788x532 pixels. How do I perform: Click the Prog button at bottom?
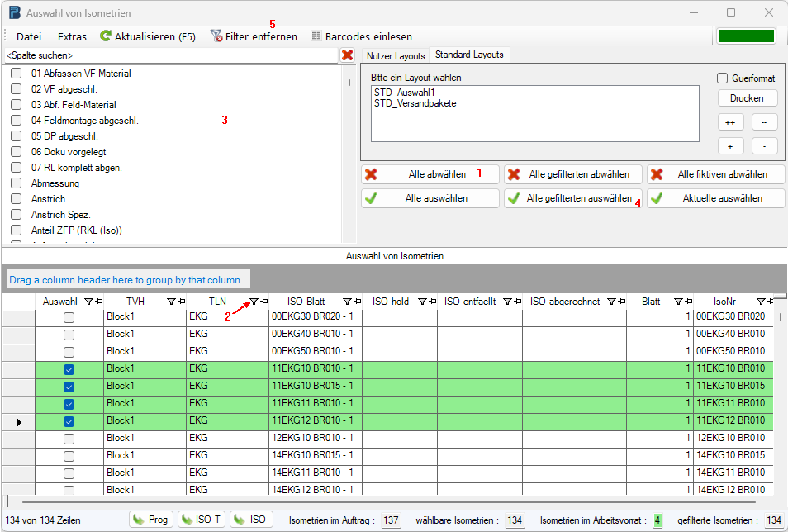tap(150, 520)
